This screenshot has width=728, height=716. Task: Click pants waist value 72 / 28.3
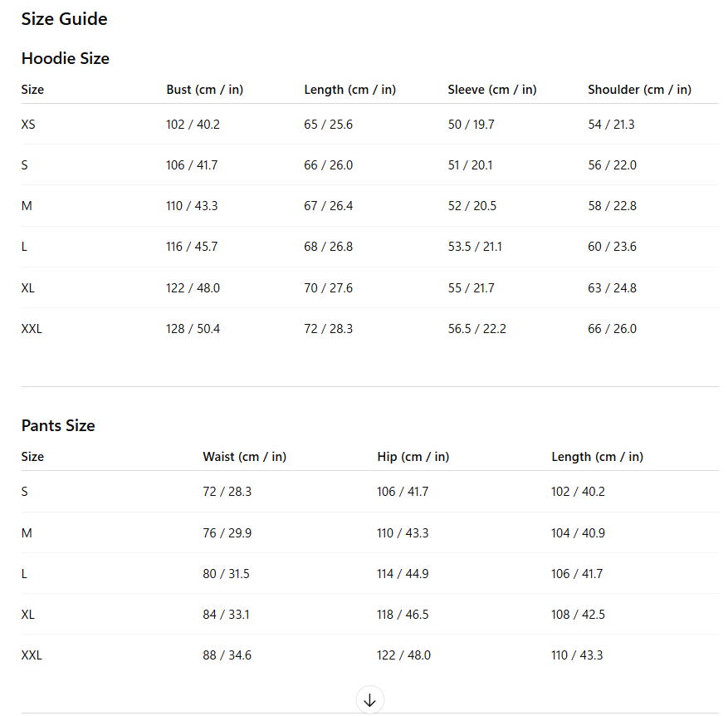(x=227, y=492)
